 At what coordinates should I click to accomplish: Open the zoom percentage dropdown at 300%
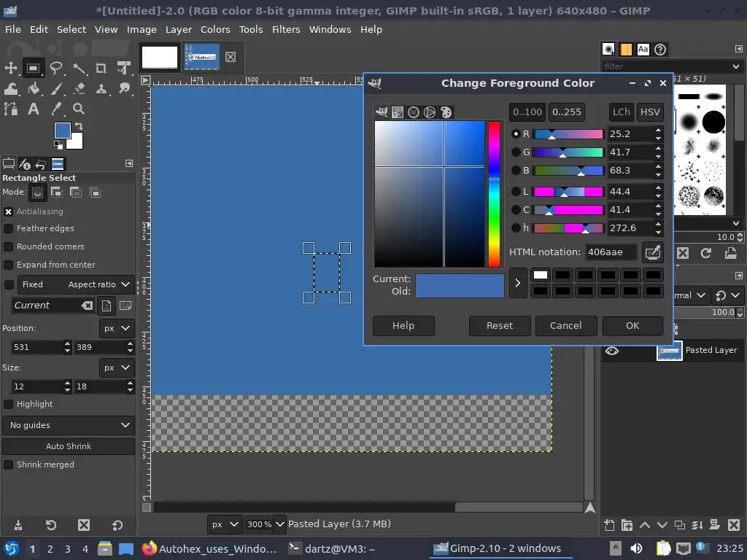pos(279,524)
